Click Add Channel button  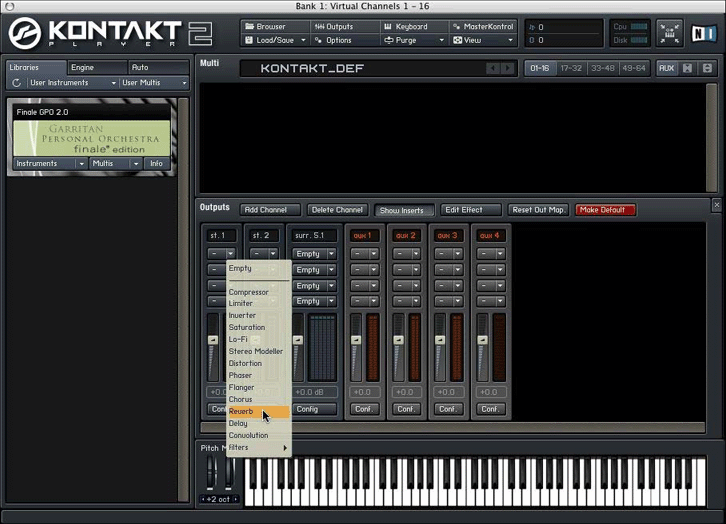270,210
